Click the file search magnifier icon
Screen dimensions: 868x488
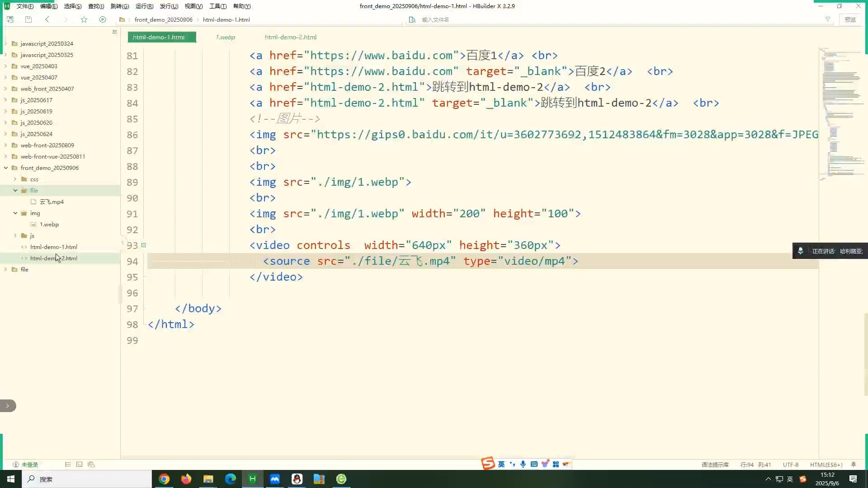point(412,19)
